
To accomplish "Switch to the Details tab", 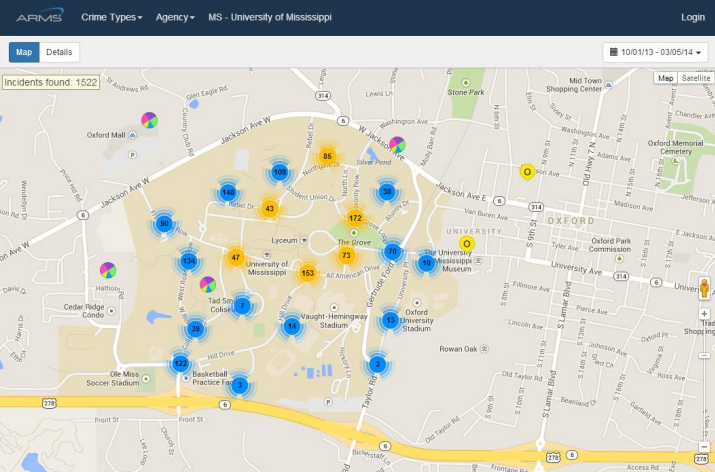I will (x=59, y=52).
